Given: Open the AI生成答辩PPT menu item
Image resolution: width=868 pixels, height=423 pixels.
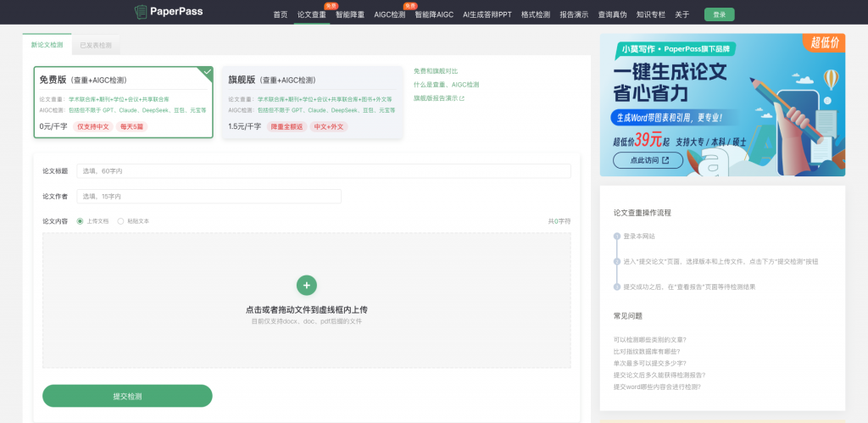Looking at the screenshot, I should click(487, 14).
